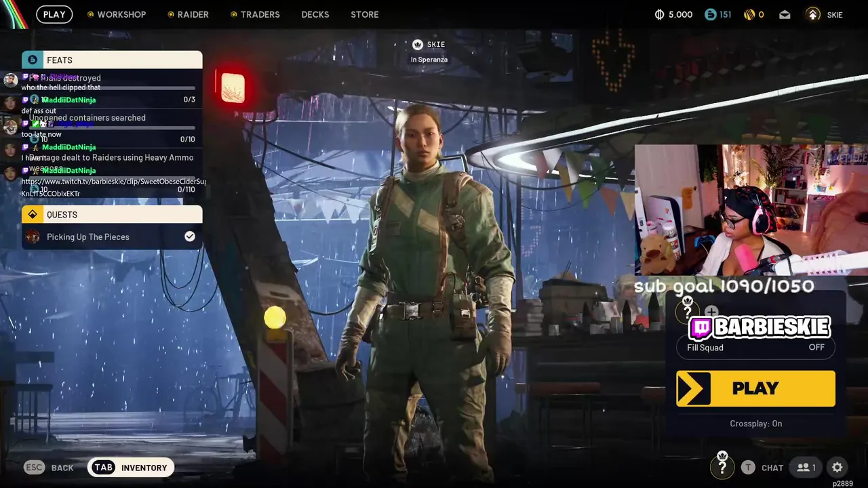Click the 5,000 coin balance value
868x488 pixels.
[681, 14]
